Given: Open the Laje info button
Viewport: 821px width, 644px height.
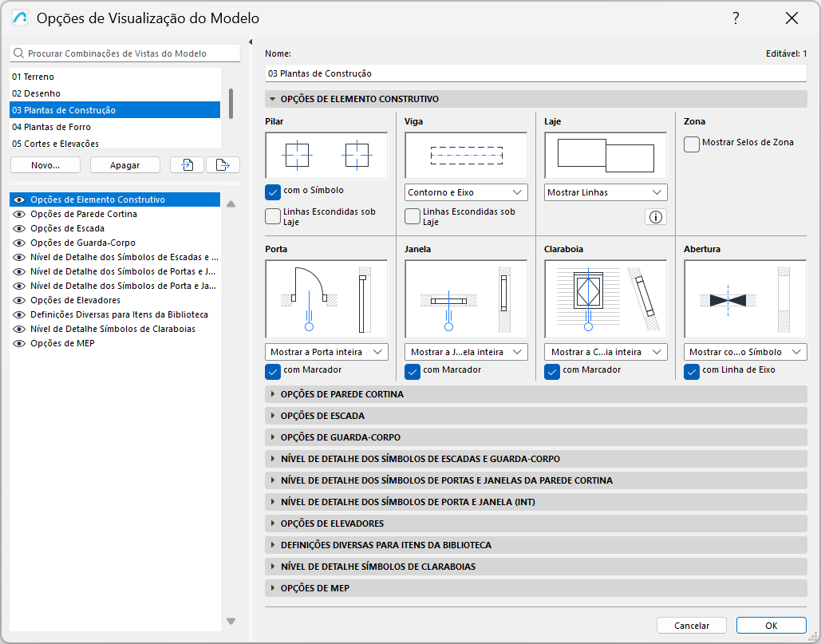Looking at the screenshot, I should click(x=655, y=216).
